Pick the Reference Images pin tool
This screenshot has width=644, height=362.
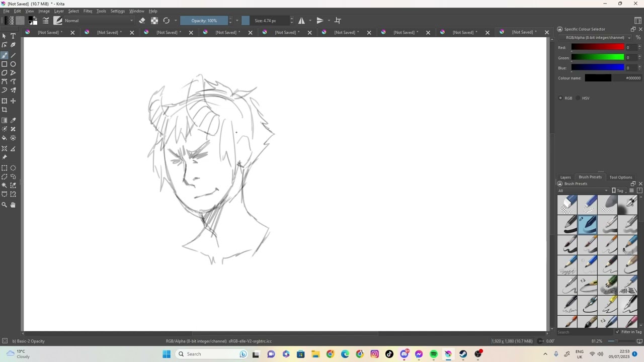pos(5,157)
